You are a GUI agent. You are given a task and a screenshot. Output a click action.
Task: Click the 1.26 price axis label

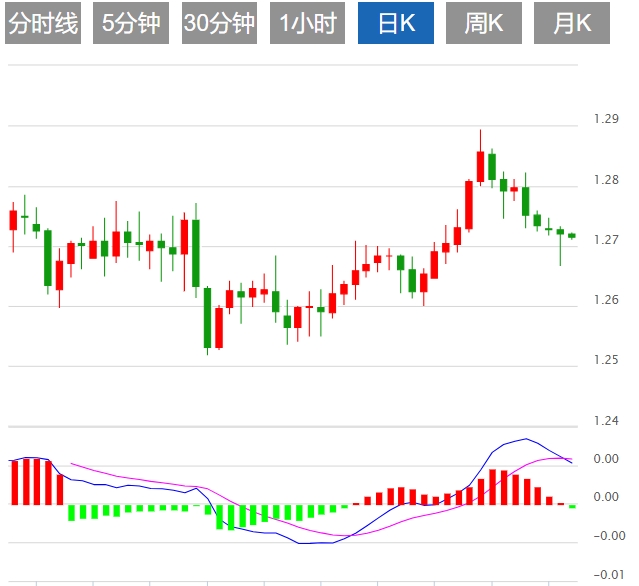[606, 300]
